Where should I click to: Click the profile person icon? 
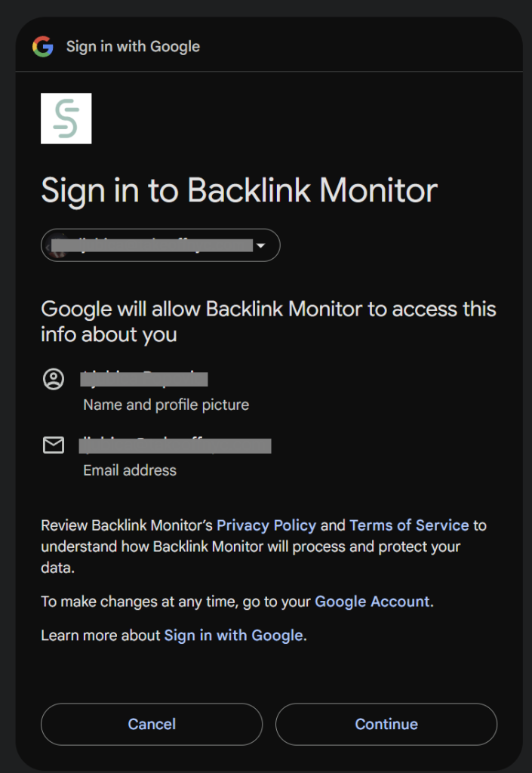point(54,379)
